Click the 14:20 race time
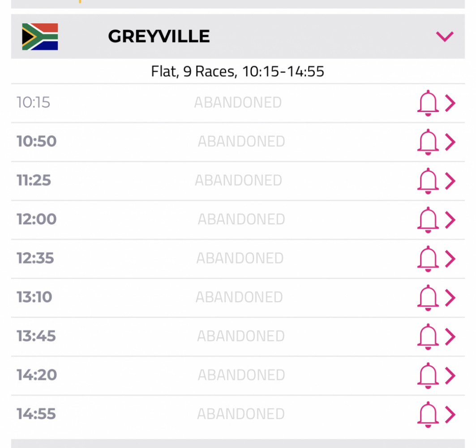Viewport: 476px width, 448px height. [x=36, y=375]
